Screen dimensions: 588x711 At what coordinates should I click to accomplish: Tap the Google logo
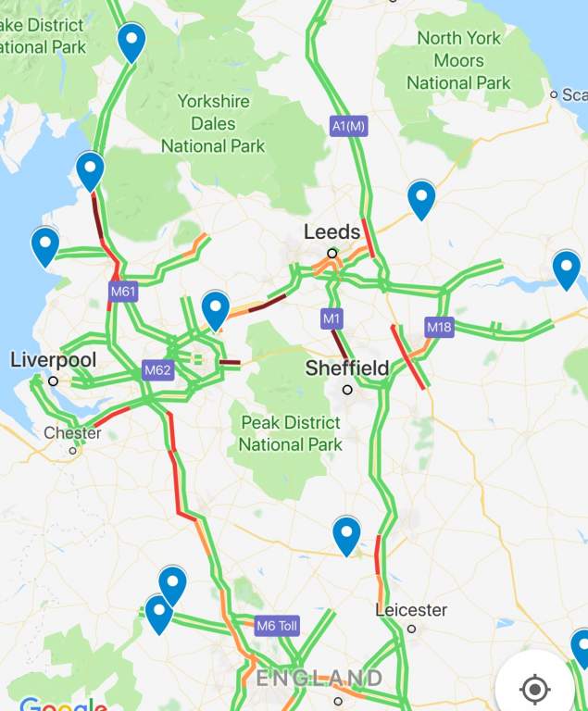(64, 704)
